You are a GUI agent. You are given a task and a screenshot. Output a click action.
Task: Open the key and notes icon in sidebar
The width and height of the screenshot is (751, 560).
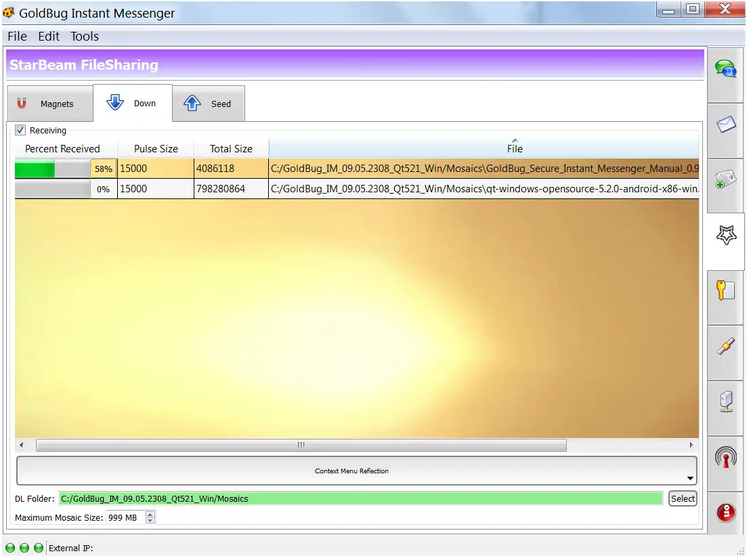coord(726,290)
